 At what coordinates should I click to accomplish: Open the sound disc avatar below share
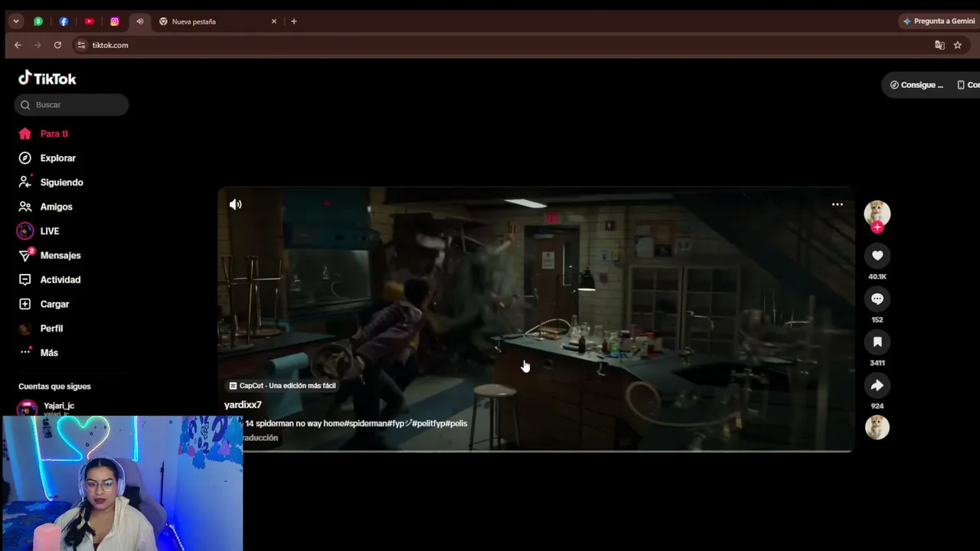[877, 427]
